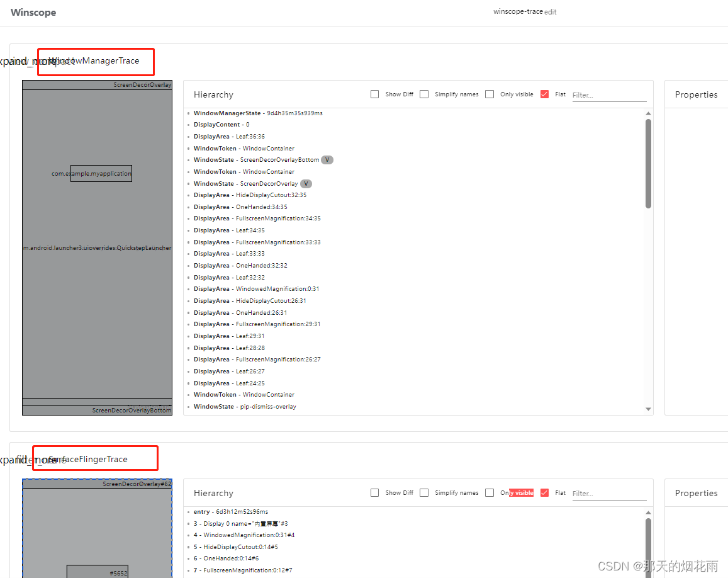Click the V badge next to ScreenDecorOverlay

tap(306, 183)
